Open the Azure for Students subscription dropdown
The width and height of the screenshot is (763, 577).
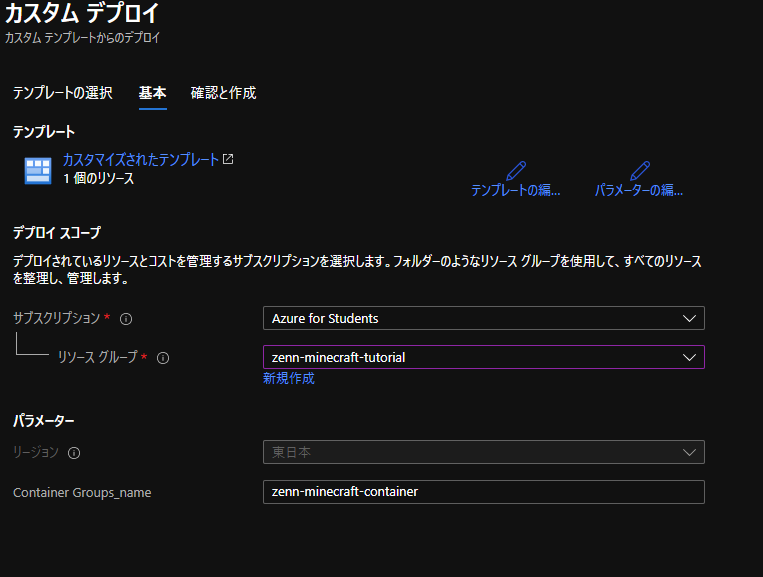tap(484, 318)
